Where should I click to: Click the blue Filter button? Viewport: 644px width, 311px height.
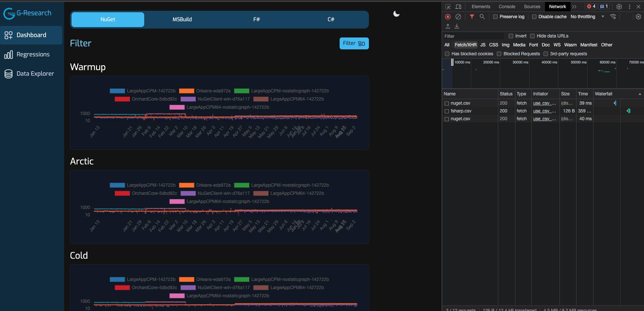point(354,43)
